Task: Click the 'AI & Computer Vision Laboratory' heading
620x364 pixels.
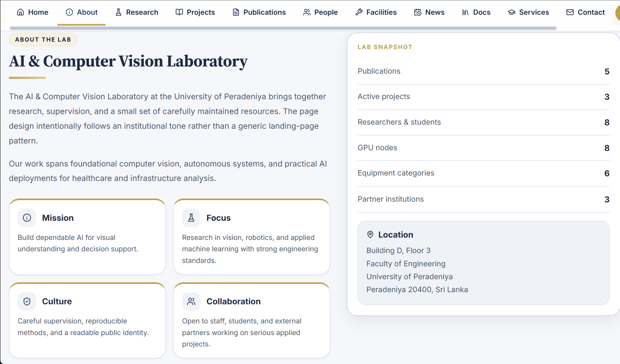Action: pos(128,61)
